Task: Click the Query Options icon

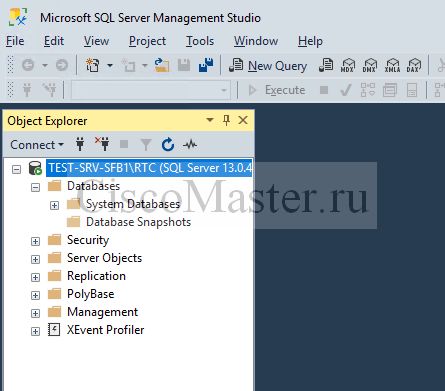Action: coord(390,90)
